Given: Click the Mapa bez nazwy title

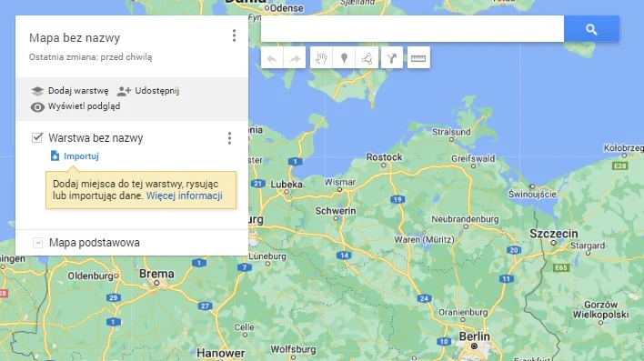Looking at the screenshot, I should [75, 38].
